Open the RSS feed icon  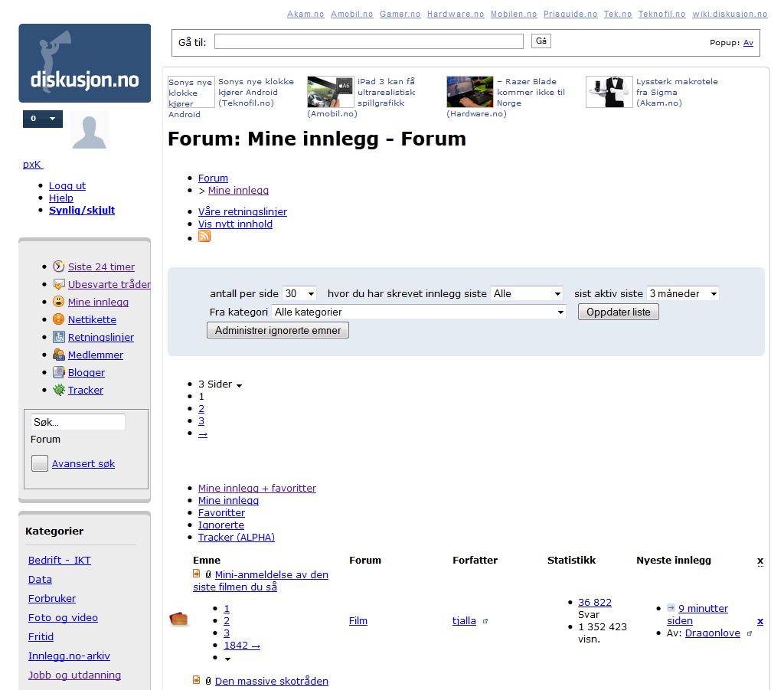[204, 236]
